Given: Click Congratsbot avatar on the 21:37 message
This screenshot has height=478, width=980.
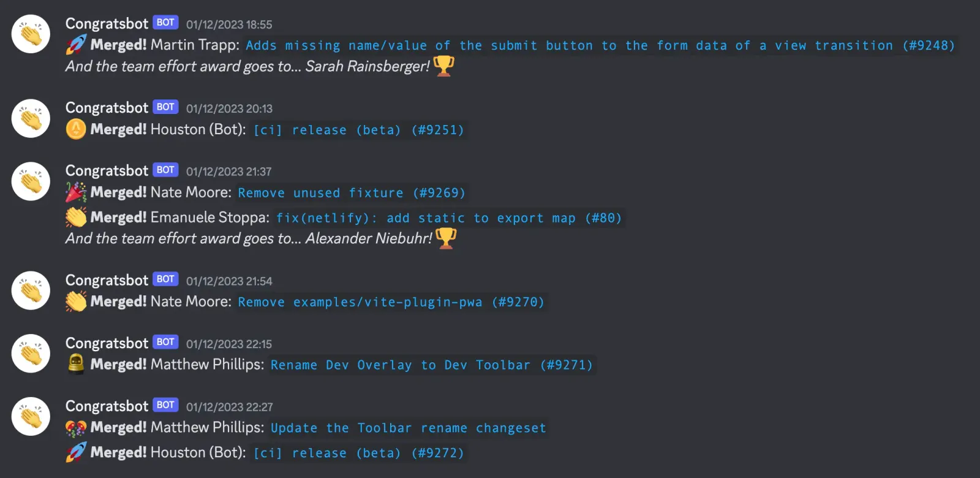Looking at the screenshot, I should (31, 181).
